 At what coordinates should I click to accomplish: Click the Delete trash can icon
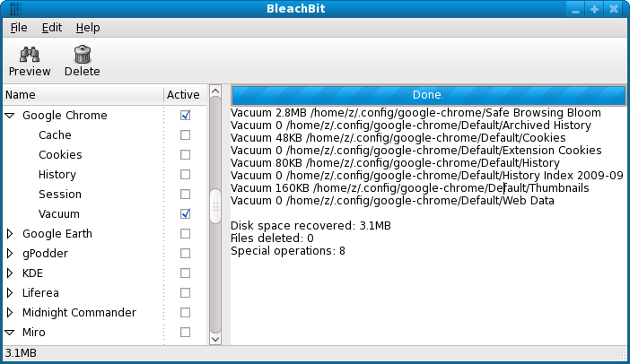pyautogui.click(x=82, y=55)
